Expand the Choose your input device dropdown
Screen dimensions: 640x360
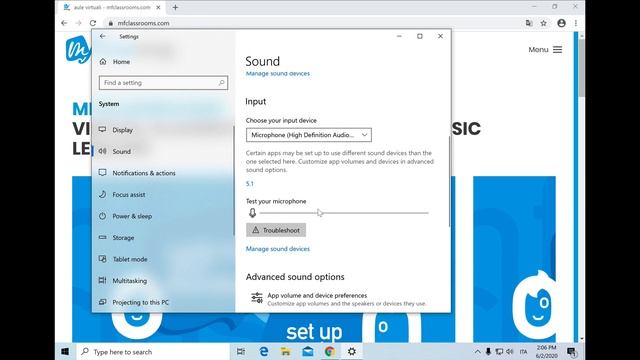coord(309,135)
